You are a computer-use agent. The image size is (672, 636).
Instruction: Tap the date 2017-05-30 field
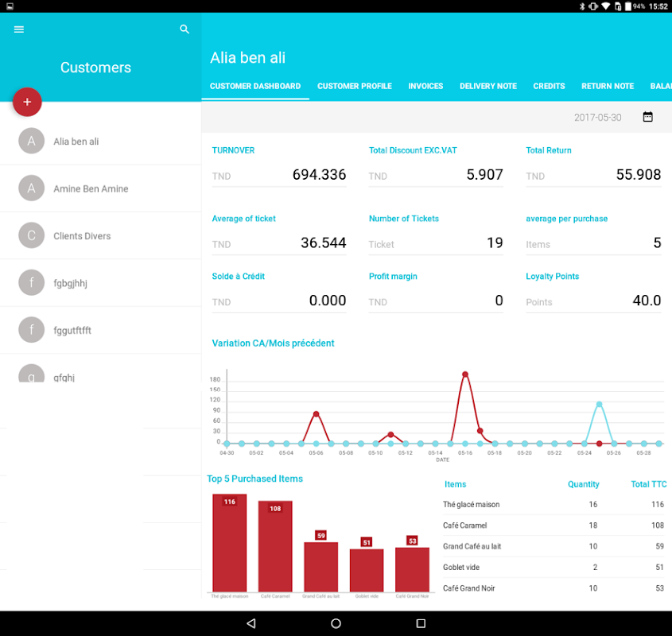[x=597, y=118]
